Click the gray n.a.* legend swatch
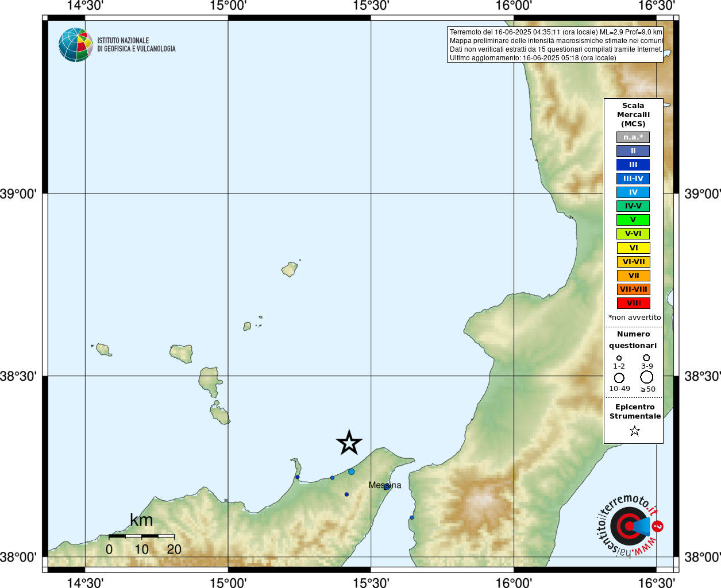Image resolution: width=721 pixels, height=588 pixels. [633, 137]
